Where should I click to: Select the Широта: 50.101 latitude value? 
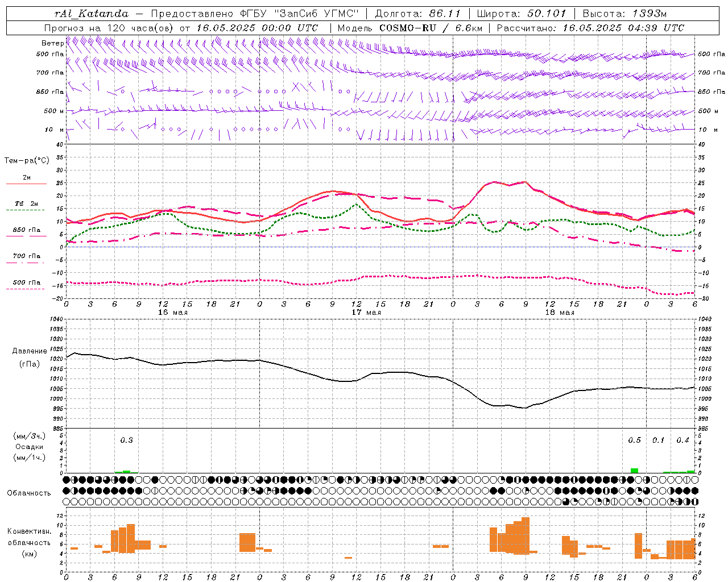click(x=522, y=14)
